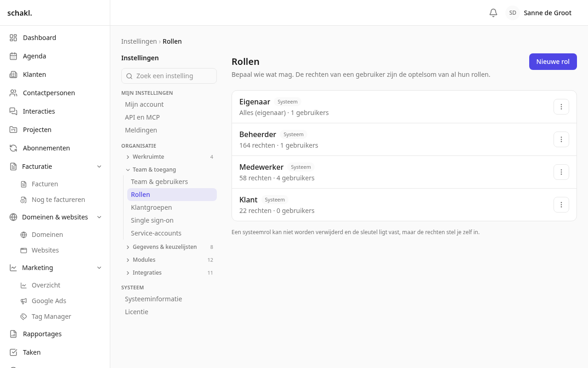Select the Rollen settings item
The image size is (588, 368).
click(172, 195)
